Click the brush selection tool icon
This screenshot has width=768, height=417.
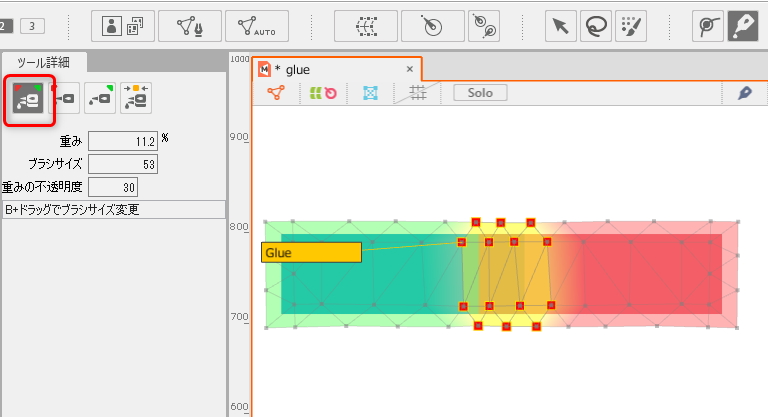point(631,27)
